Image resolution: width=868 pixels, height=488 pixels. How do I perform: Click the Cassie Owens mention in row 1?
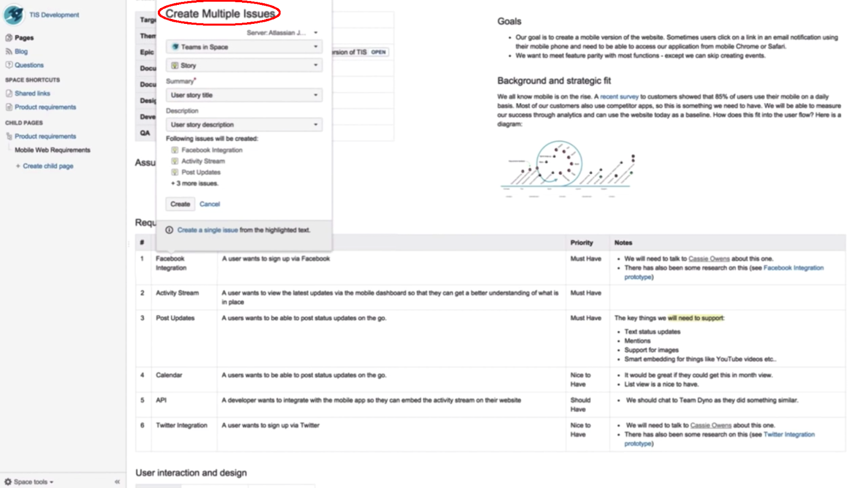[709, 259]
